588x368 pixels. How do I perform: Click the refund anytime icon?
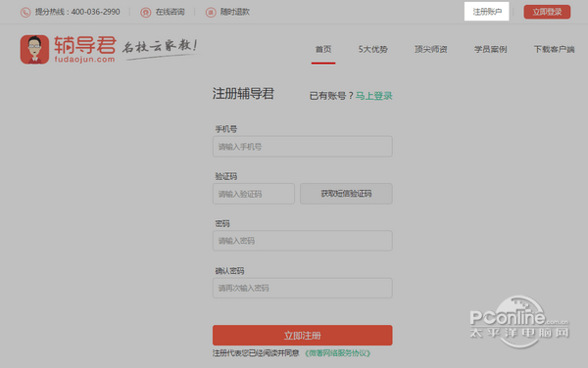pyautogui.click(x=211, y=13)
